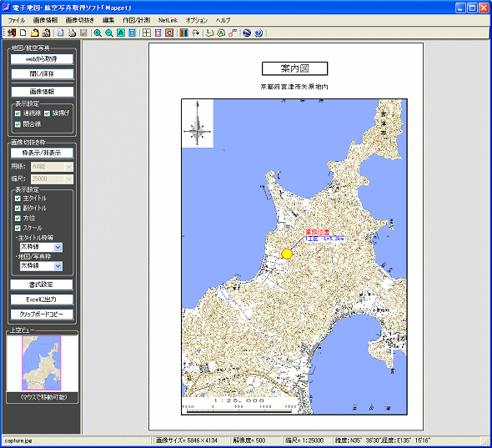Viewport: 492px width, 448px height.
Task: Expand the 主タイトル枠等 dropdown
Action: 58,248
